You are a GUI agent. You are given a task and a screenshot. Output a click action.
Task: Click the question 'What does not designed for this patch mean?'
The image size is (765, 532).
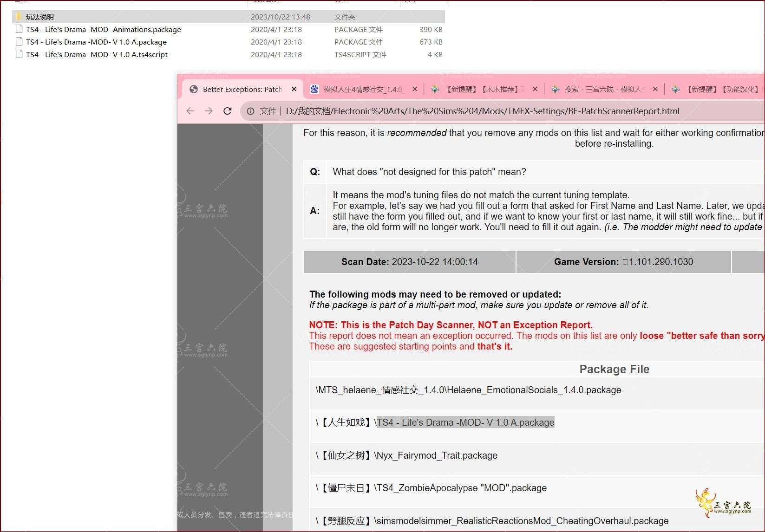pyautogui.click(x=429, y=172)
